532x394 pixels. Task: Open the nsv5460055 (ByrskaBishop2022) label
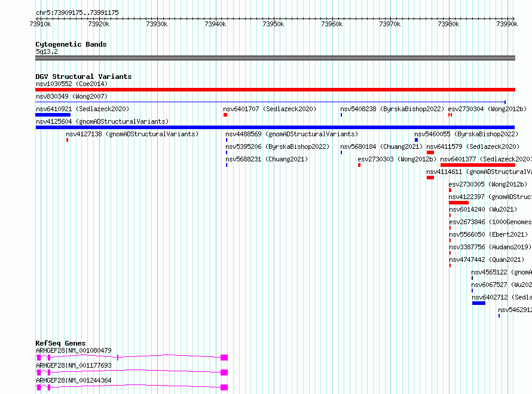466,134
